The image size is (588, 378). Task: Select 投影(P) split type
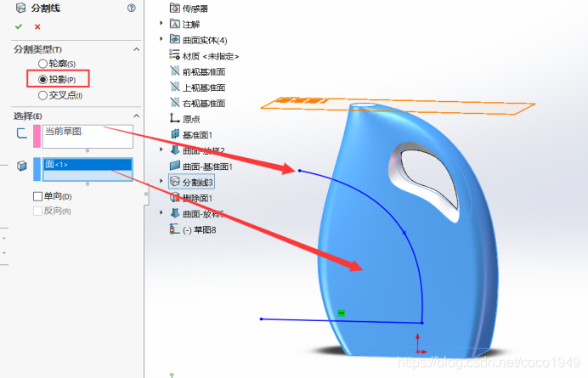pos(42,80)
